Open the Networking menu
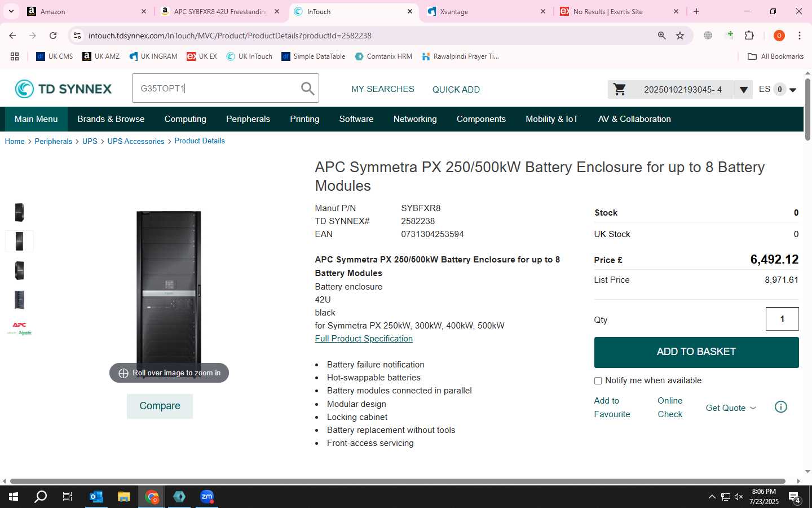This screenshot has width=812, height=508. click(x=415, y=119)
